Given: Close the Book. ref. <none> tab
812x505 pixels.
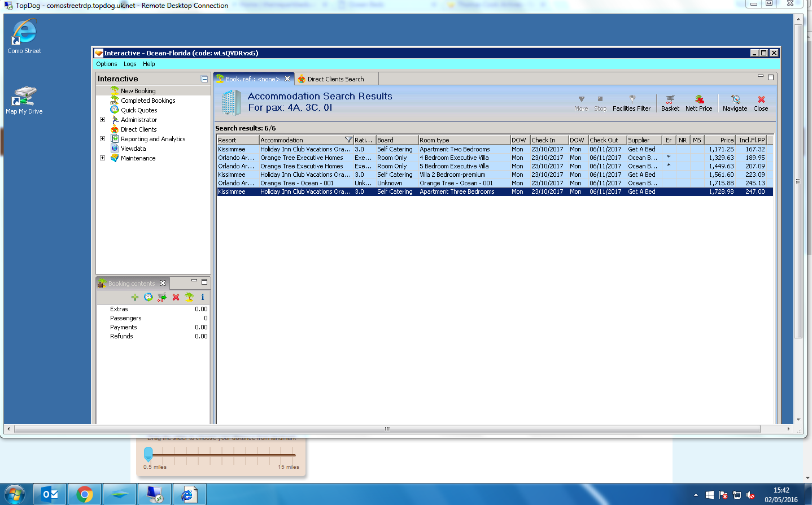Looking at the screenshot, I should pyautogui.click(x=287, y=79).
